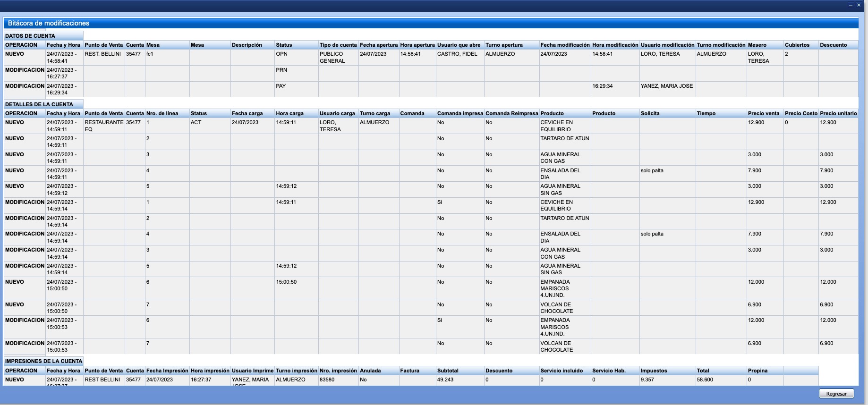Click the Regresar button
Viewport: 868px width, 405px height.
pyautogui.click(x=836, y=394)
